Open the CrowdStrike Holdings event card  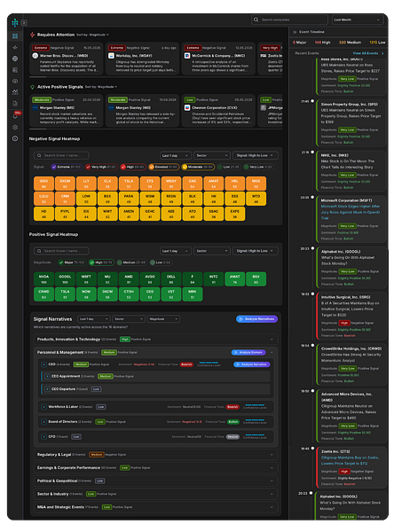click(x=351, y=364)
